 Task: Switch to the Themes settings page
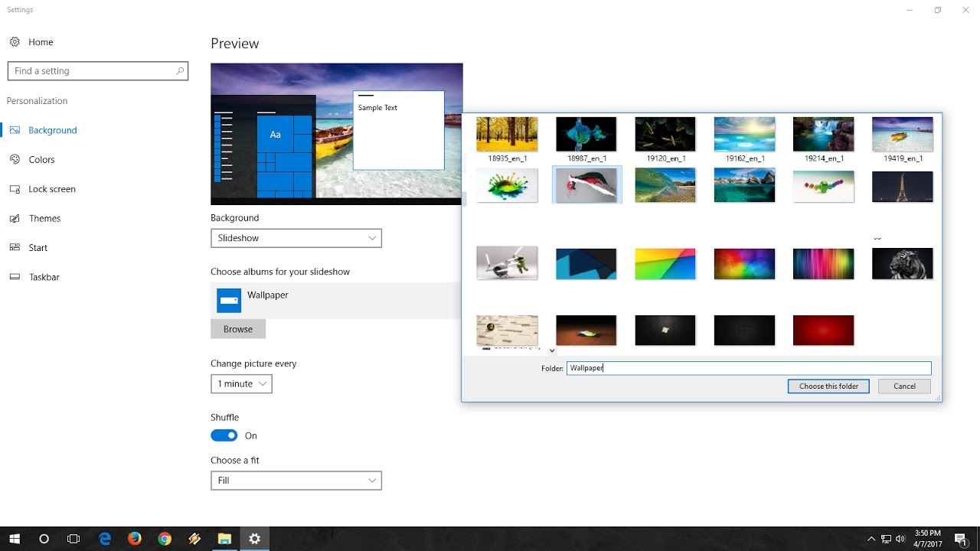[44, 219]
